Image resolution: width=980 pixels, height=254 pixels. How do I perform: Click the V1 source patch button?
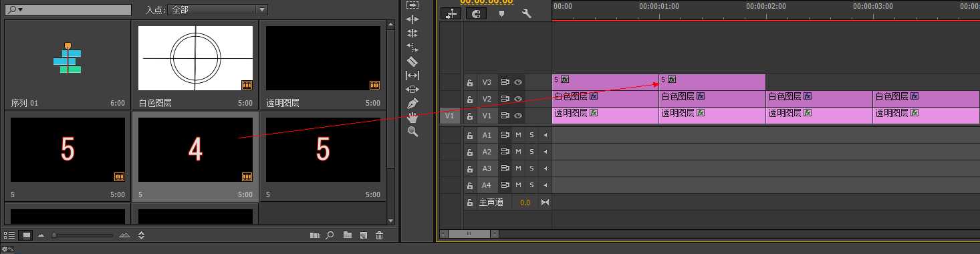(x=450, y=116)
